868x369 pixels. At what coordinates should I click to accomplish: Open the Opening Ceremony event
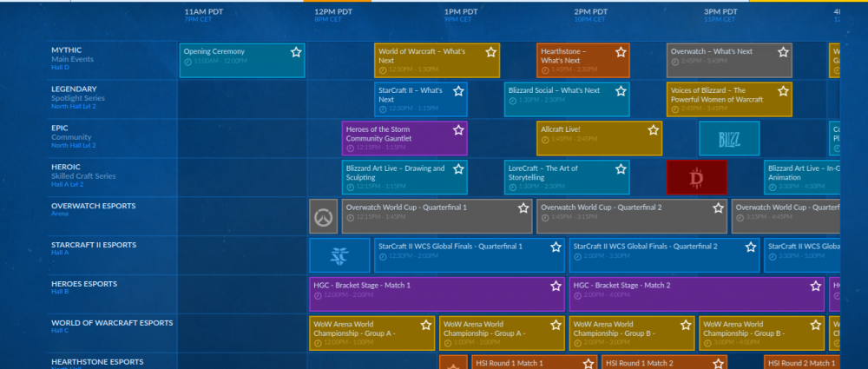click(x=242, y=61)
